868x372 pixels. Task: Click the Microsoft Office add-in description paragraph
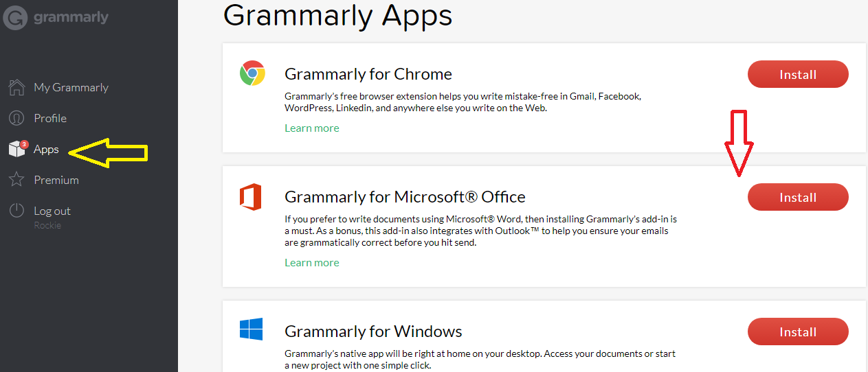tap(481, 231)
